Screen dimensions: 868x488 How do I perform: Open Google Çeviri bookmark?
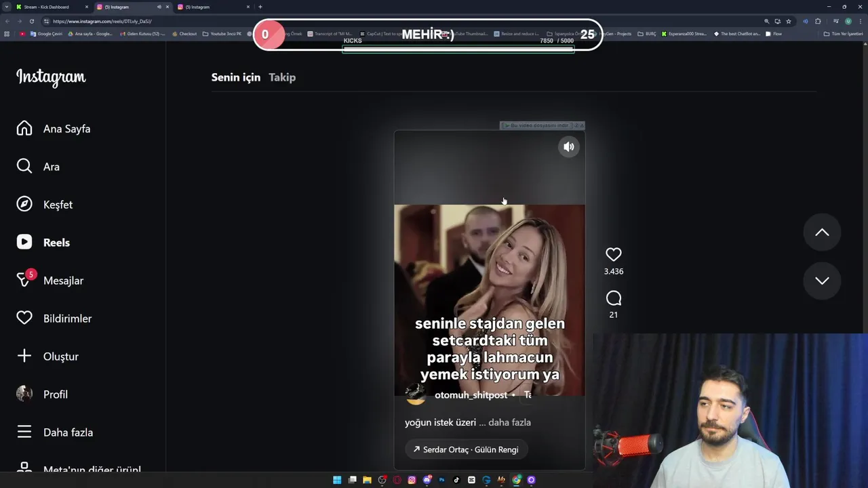click(x=46, y=34)
